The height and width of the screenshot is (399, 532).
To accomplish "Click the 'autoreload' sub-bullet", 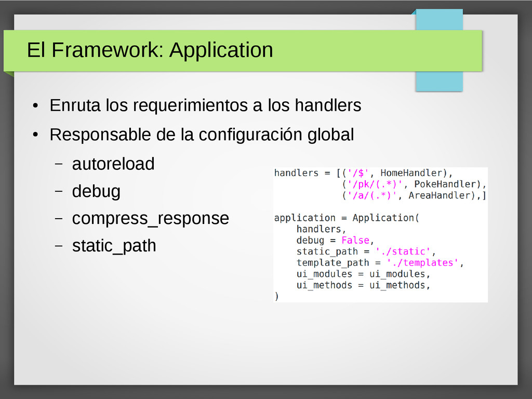I will click(x=113, y=164).
